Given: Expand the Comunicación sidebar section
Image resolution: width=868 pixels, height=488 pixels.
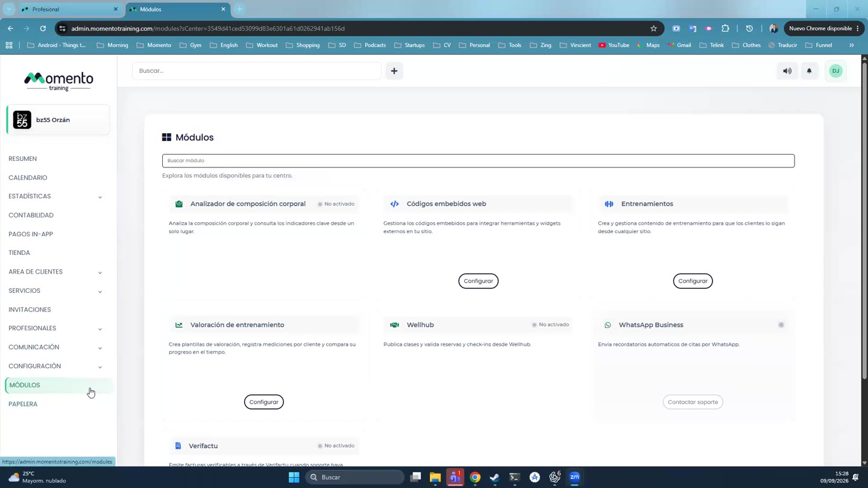Looking at the screenshot, I should pyautogui.click(x=100, y=348).
